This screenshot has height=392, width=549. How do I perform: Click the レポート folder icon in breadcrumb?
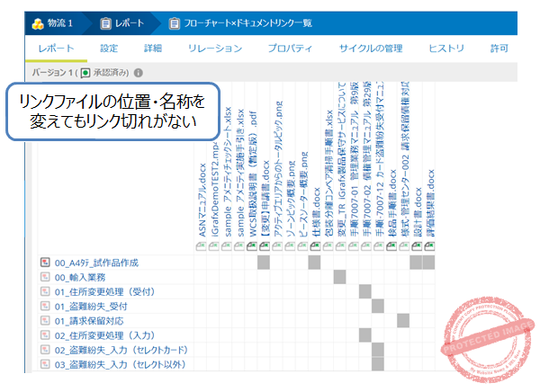[x=107, y=21]
